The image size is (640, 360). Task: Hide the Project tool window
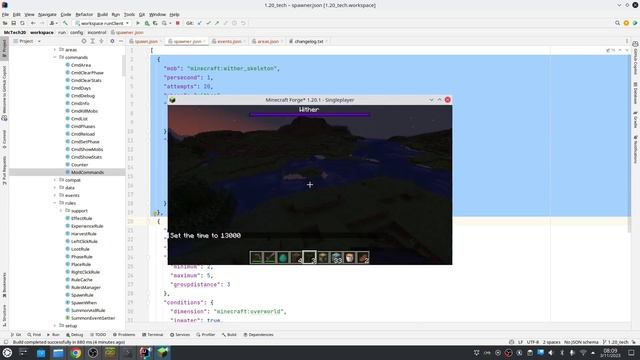[121, 41]
